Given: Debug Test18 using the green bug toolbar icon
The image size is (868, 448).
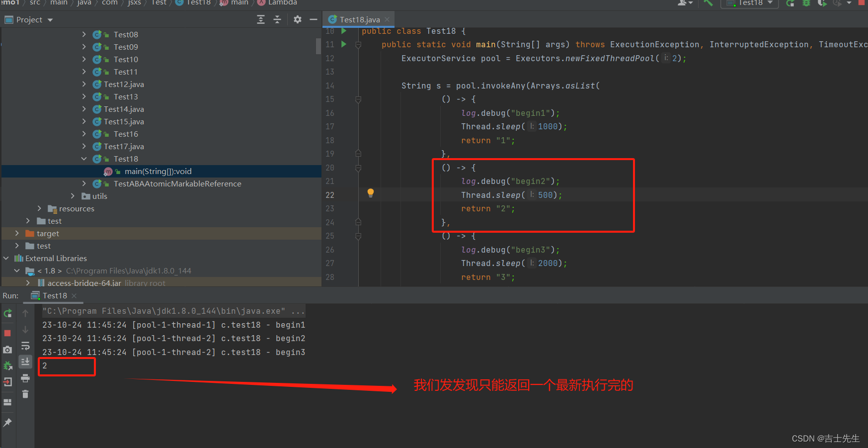Looking at the screenshot, I should click(806, 3).
